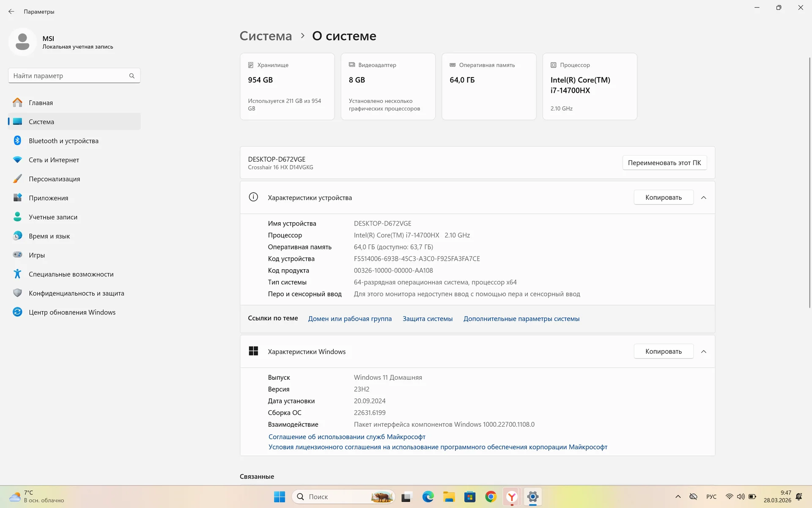Open the weather widget showing 7°C

[37, 497]
